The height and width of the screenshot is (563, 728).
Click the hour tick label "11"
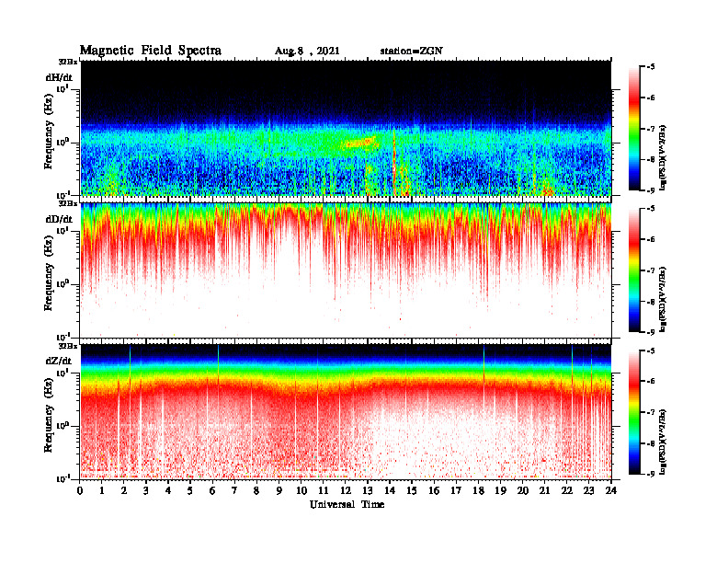pyautogui.click(x=324, y=490)
